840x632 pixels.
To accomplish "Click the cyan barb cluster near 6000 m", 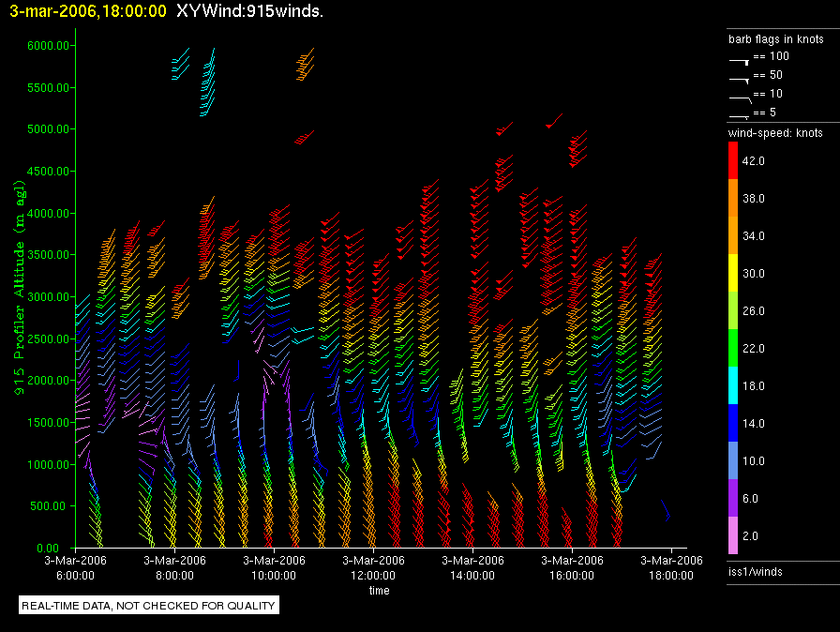I will point(180,64).
